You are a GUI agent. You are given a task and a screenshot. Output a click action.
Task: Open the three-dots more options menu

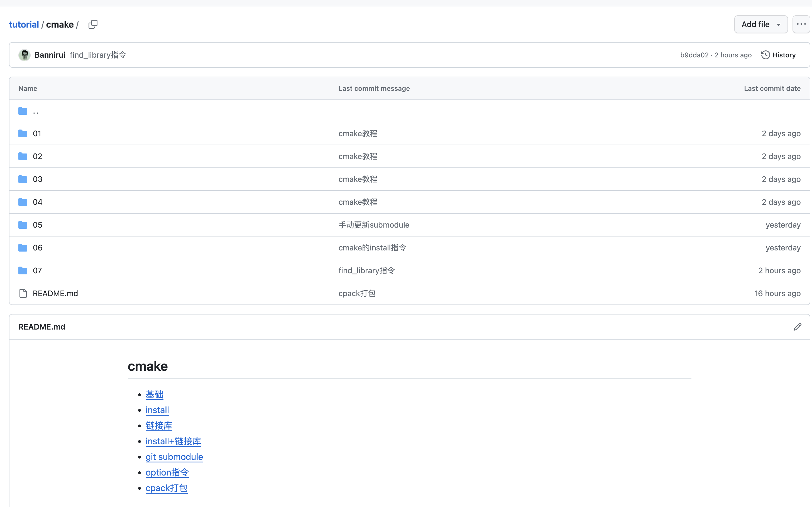801,24
